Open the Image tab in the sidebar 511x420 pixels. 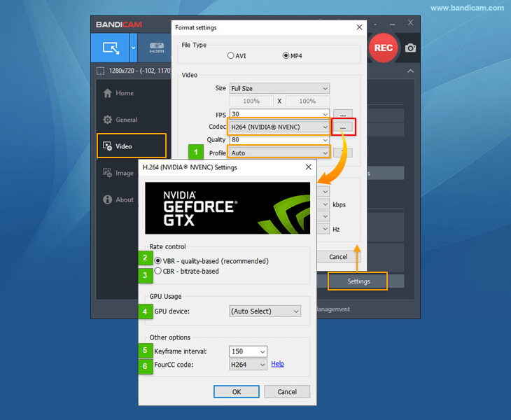tap(118, 173)
